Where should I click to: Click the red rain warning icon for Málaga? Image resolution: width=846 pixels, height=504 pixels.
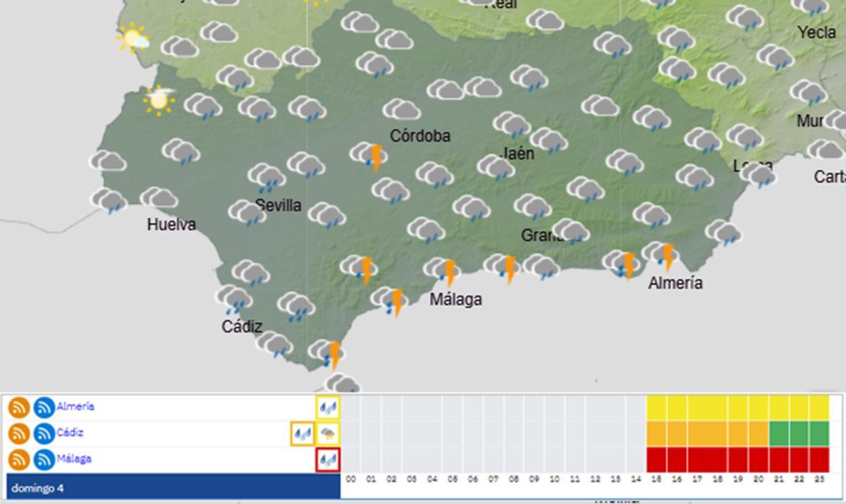pos(327,458)
